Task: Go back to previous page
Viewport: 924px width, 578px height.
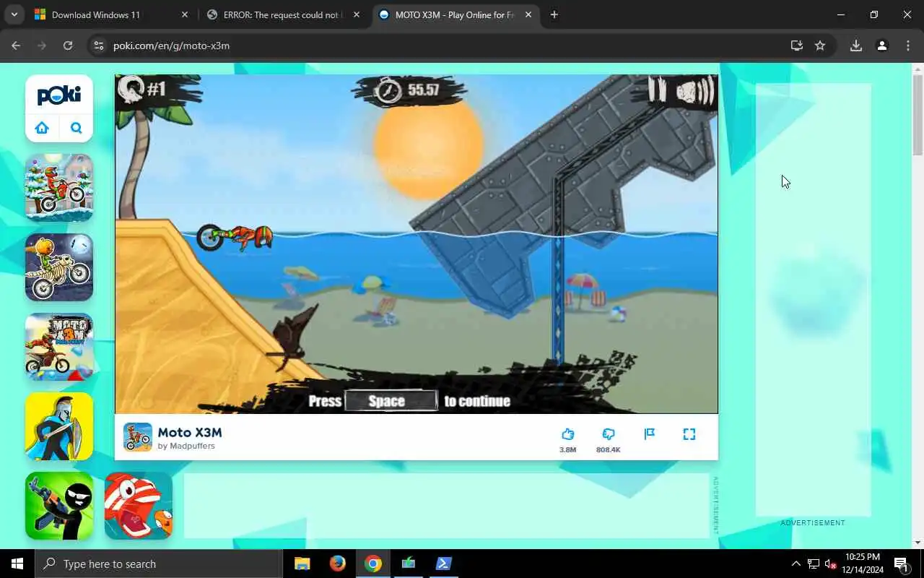Action: pos(16,46)
